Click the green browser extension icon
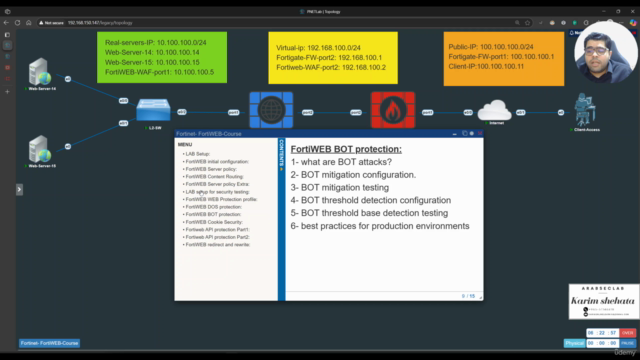The width and height of the screenshot is (640, 360). [575, 23]
